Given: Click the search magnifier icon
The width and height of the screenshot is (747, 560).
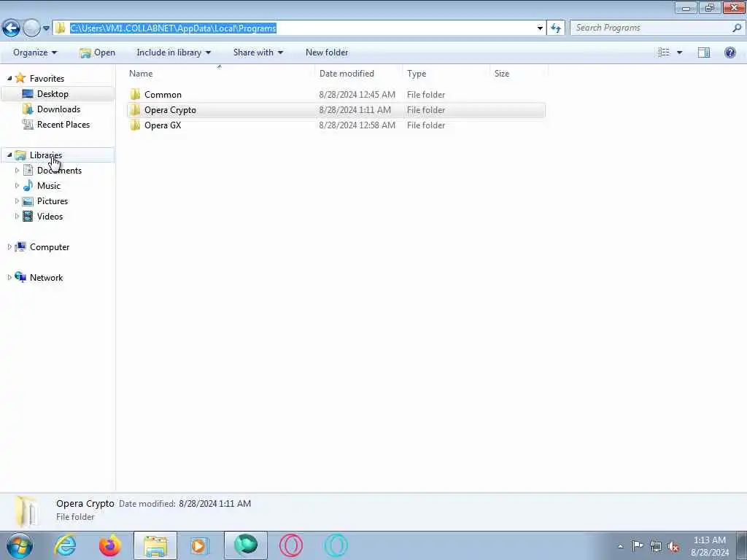Looking at the screenshot, I should click(737, 28).
